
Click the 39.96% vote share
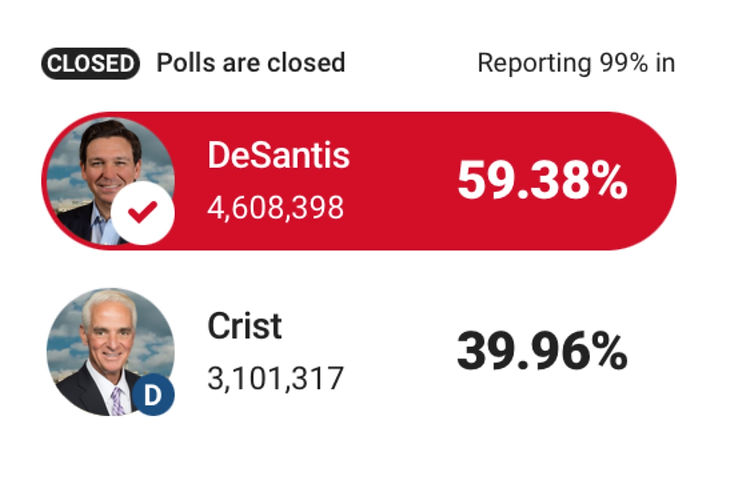(542, 352)
